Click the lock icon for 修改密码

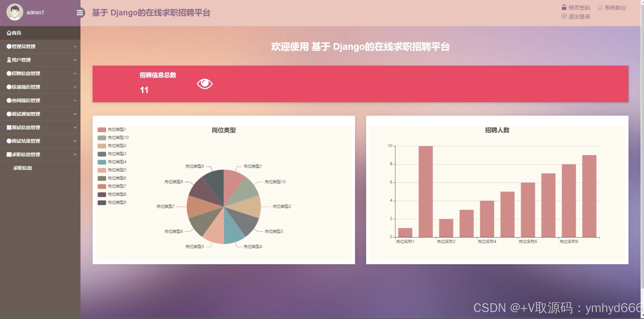[x=564, y=7]
